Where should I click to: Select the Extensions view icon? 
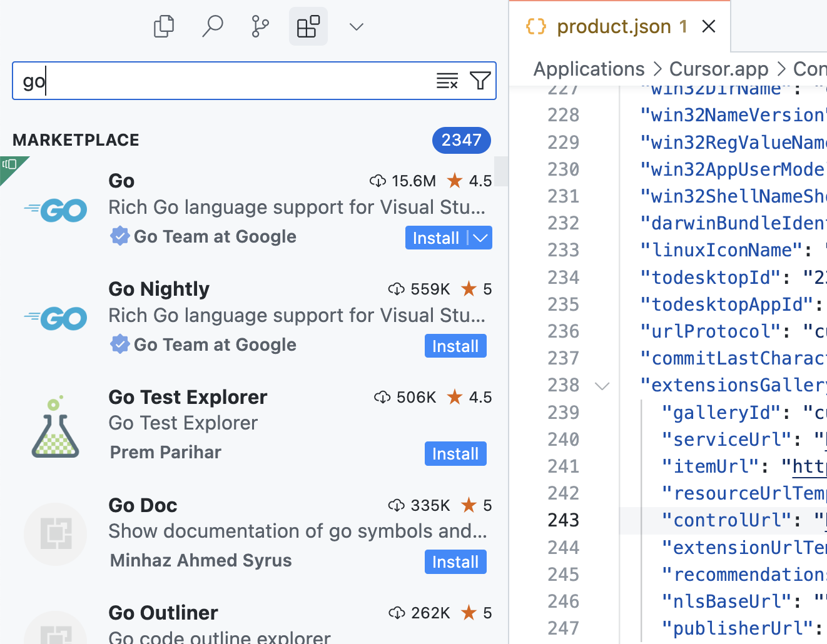pyautogui.click(x=308, y=27)
